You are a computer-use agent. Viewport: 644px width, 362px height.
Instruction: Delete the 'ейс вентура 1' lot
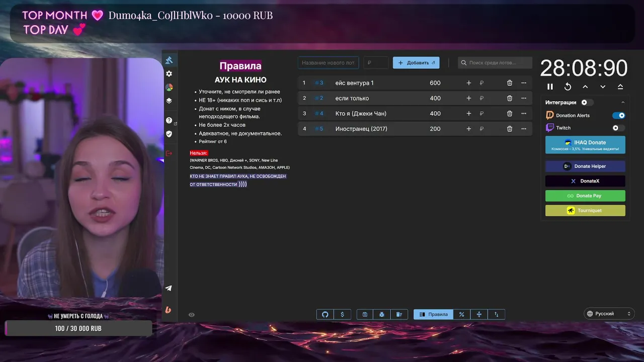click(x=510, y=83)
